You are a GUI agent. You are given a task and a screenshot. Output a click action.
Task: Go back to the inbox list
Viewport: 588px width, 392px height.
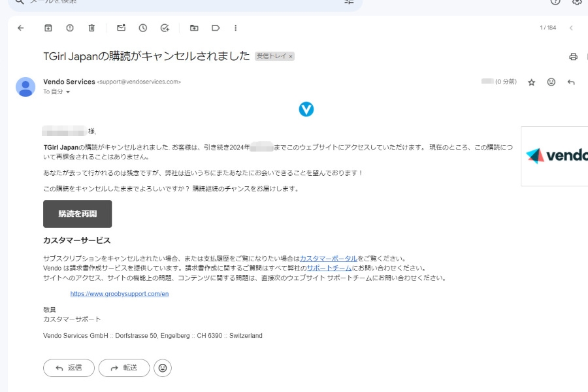point(21,27)
